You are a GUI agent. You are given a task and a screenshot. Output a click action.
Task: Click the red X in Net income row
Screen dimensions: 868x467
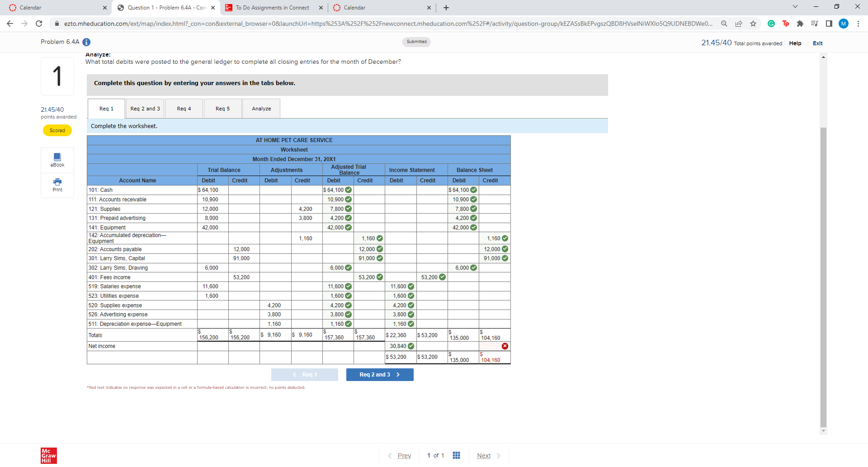tap(505, 346)
